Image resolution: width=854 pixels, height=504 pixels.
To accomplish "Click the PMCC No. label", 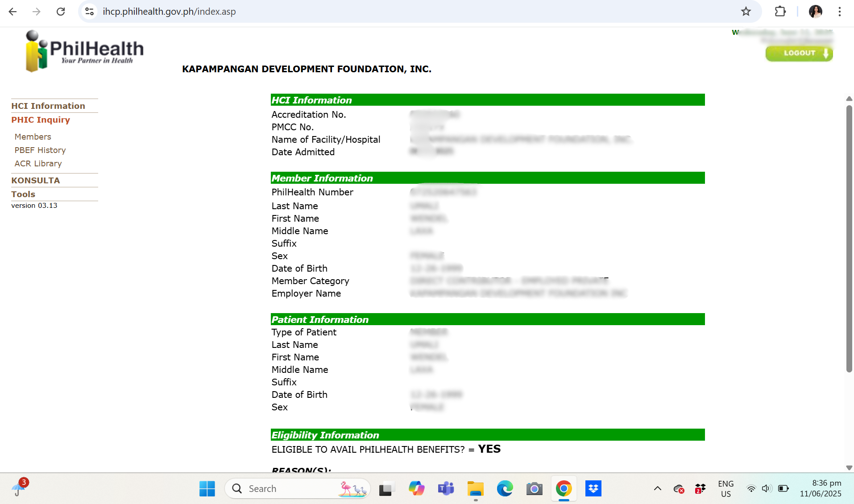I will click(x=293, y=127).
